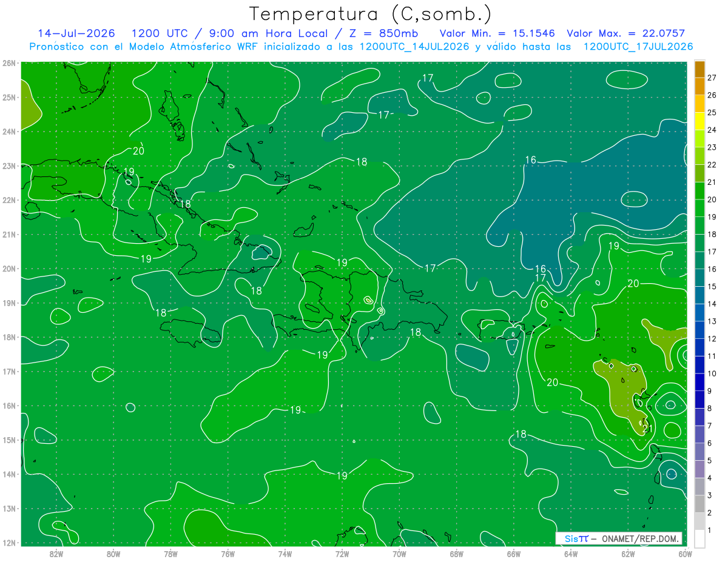Click the '24N' latitude axis label
728x562 pixels.
click(x=9, y=131)
